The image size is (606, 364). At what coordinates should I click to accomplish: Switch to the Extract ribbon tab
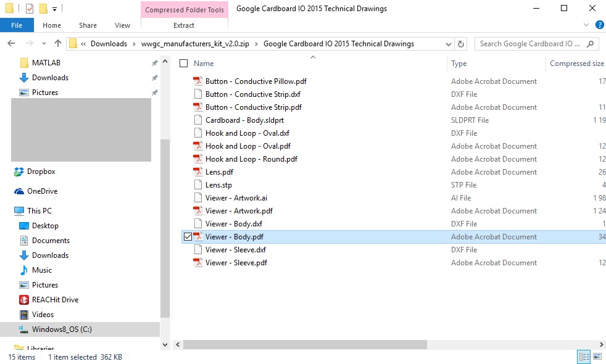(184, 25)
